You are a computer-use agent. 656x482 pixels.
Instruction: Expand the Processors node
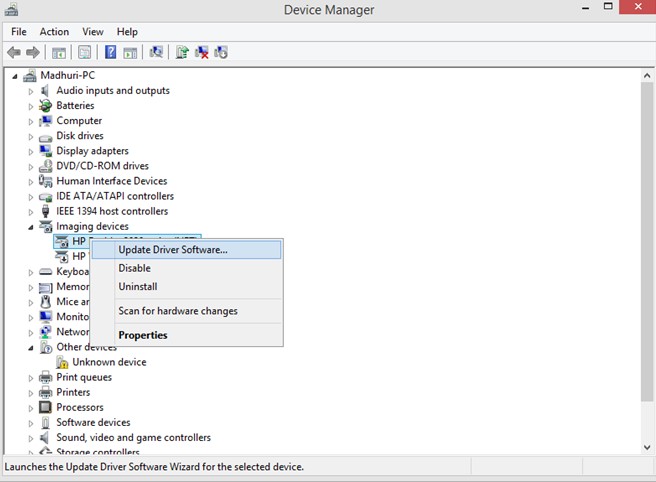click(x=31, y=408)
